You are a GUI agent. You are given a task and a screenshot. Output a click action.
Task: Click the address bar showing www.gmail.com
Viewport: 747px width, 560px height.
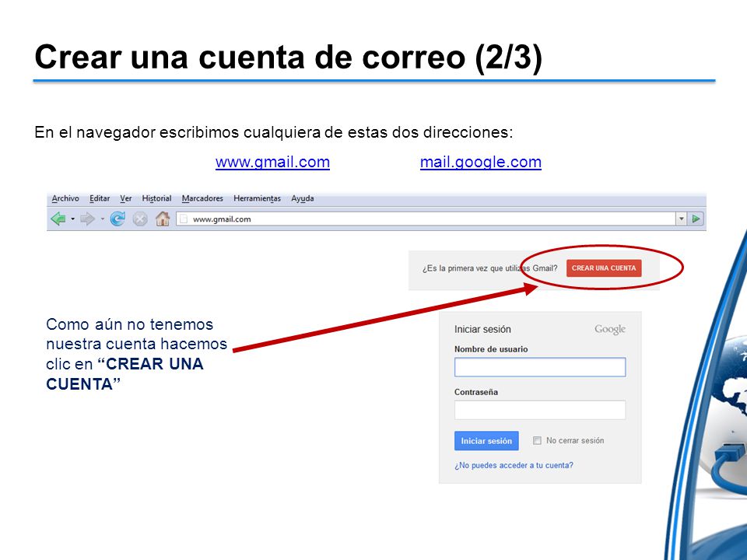click(426, 219)
